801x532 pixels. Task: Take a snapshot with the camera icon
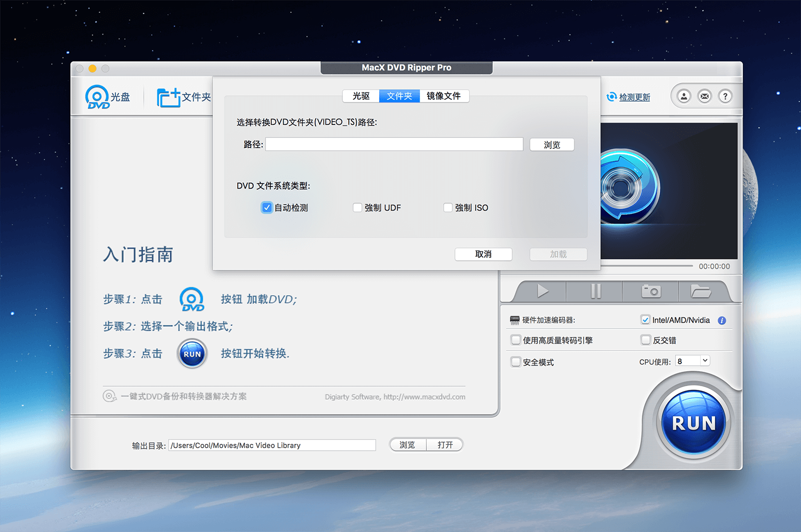(x=651, y=291)
